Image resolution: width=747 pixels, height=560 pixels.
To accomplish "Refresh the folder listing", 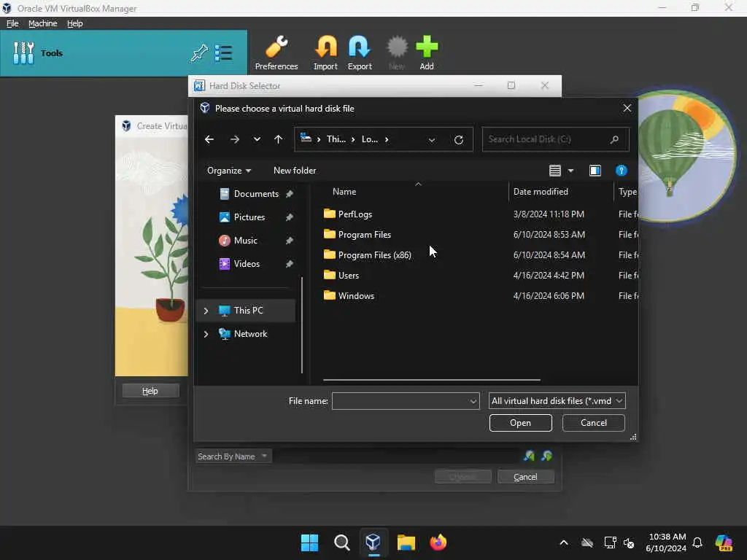I will pyautogui.click(x=459, y=139).
